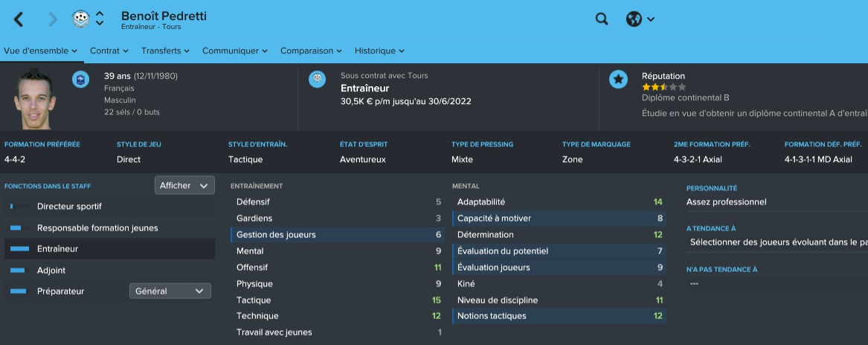Click the back navigation arrow

coord(19,20)
